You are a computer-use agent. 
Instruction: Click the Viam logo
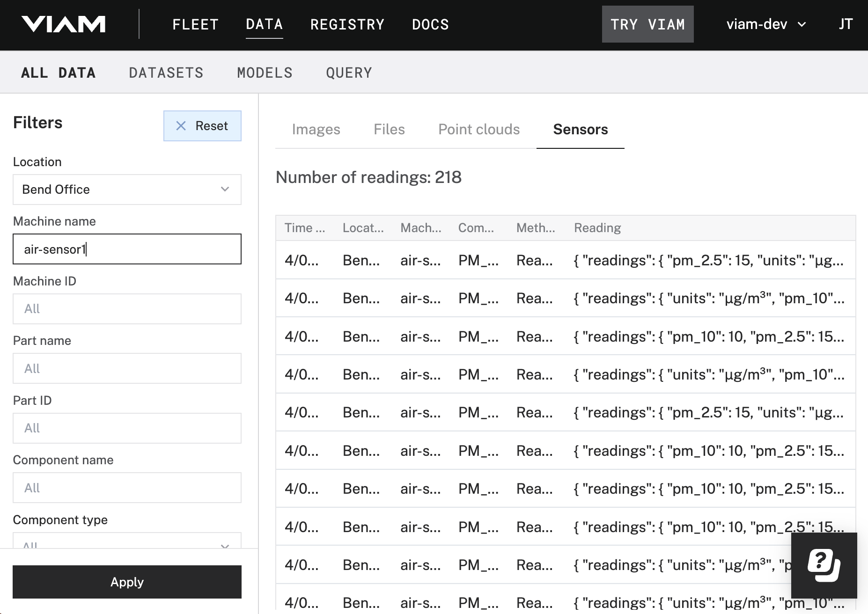pos(63,24)
